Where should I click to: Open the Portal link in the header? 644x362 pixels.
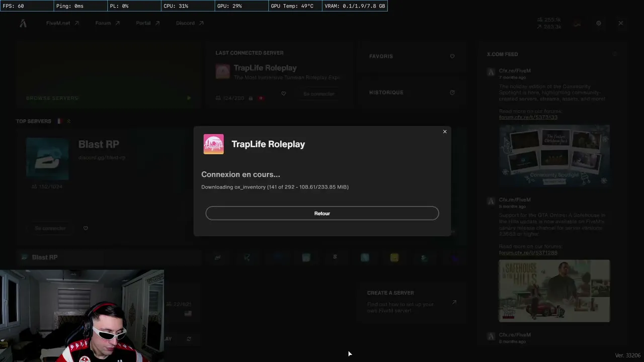[x=148, y=23]
